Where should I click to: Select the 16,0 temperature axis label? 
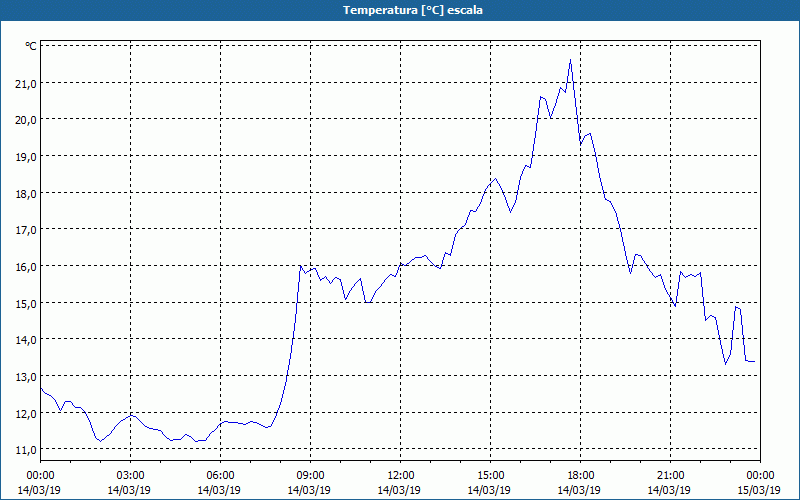click(x=27, y=266)
